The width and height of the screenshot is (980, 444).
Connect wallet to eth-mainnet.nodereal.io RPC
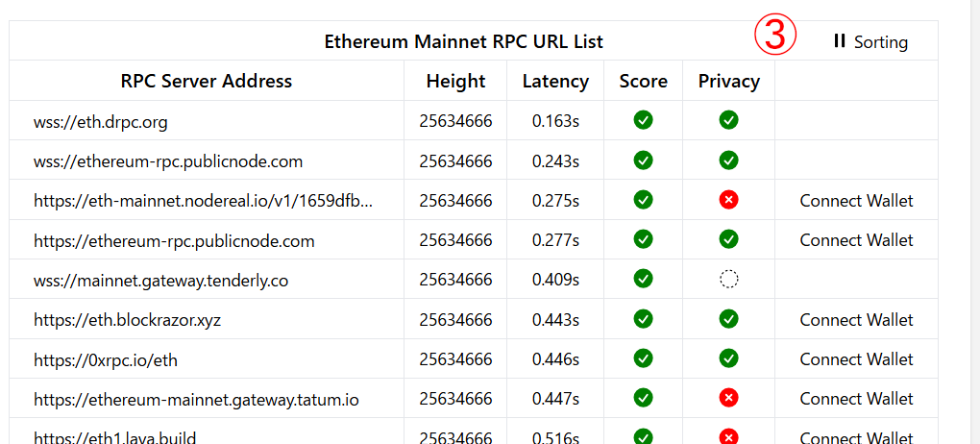pyautogui.click(x=856, y=200)
